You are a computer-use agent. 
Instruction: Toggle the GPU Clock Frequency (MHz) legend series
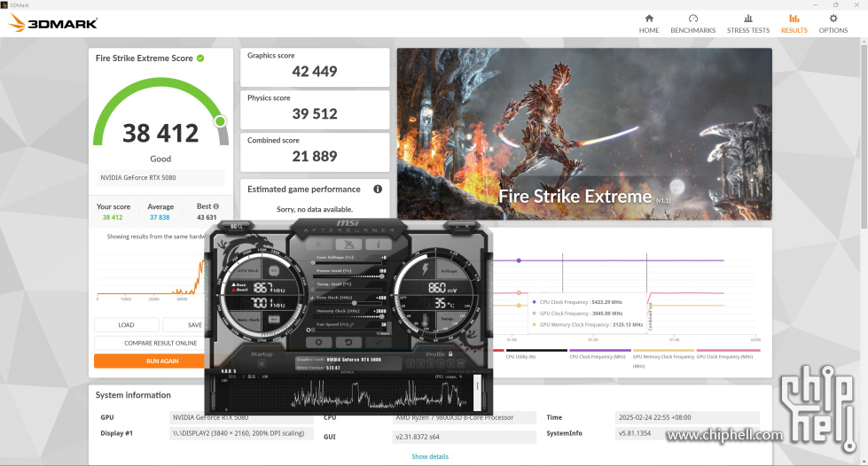click(x=724, y=357)
